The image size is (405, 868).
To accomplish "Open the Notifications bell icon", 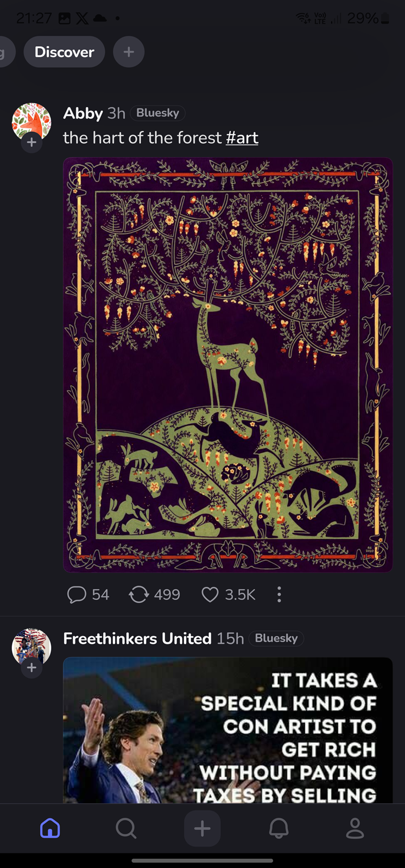I will [x=279, y=828].
